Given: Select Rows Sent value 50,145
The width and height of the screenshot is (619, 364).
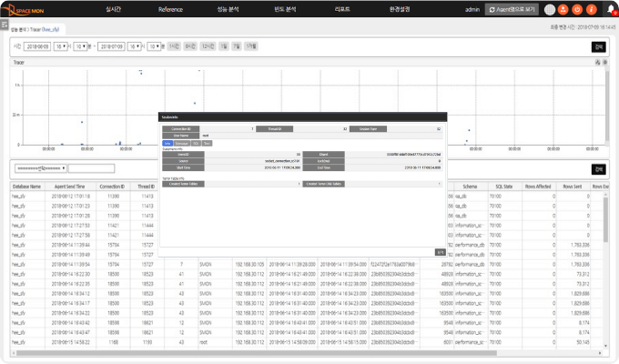Looking at the screenshot, I should click(x=583, y=342).
